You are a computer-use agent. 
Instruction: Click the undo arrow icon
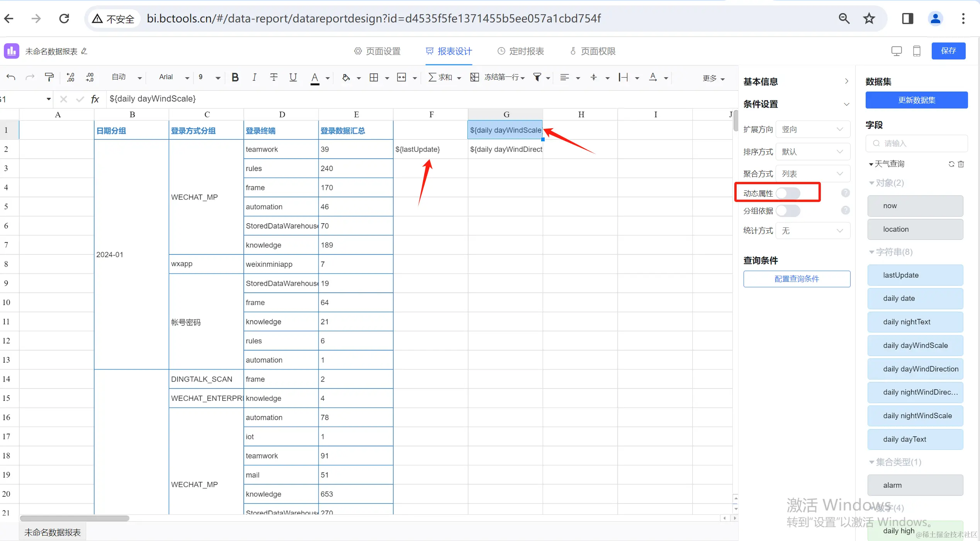(x=11, y=78)
